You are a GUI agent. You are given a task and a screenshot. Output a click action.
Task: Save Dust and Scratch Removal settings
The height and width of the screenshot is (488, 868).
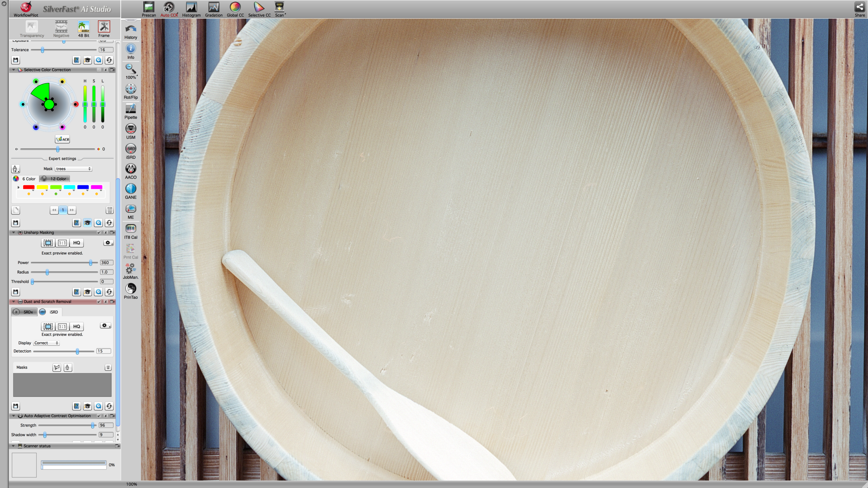(x=16, y=406)
